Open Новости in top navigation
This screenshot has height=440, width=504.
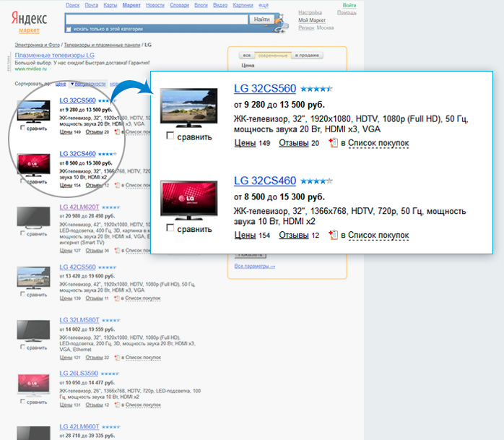pyautogui.click(x=155, y=5)
